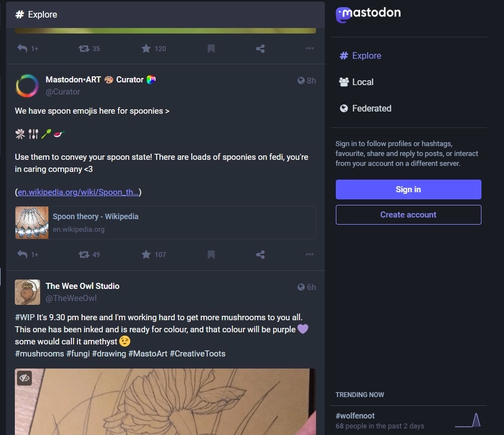Screen dimensions: 504x435
Task: Bookmark the Curator spoon emojis post
Action: pos(211,254)
